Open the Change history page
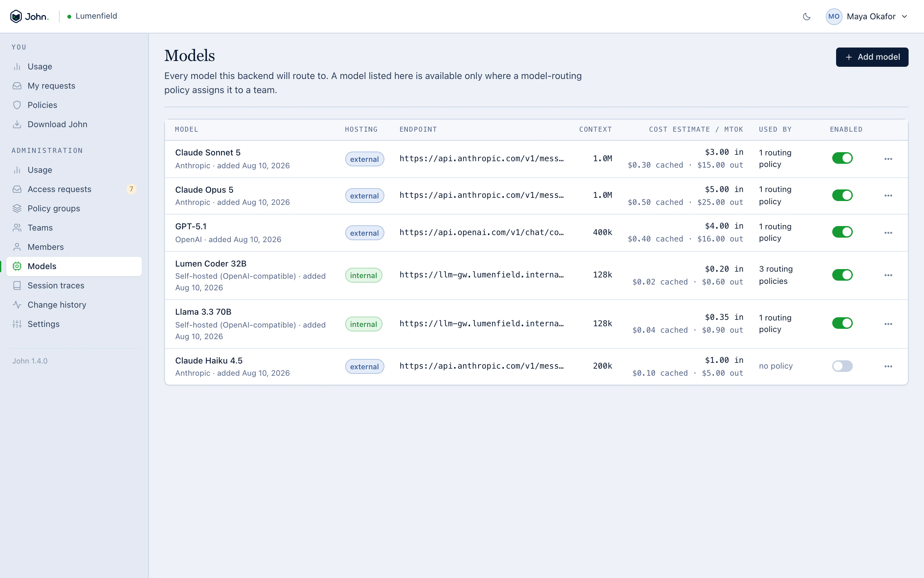Viewport: 924px width, 578px height. pyautogui.click(x=74, y=305)
